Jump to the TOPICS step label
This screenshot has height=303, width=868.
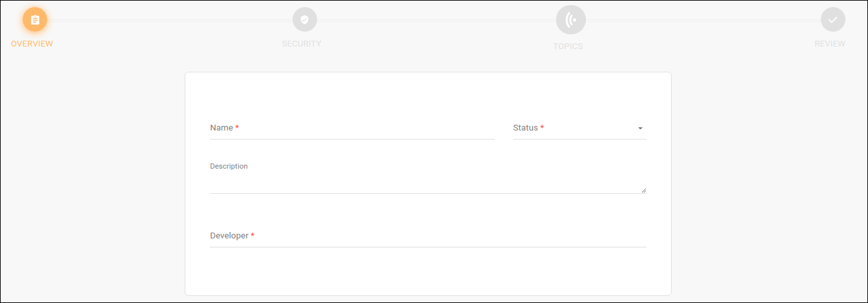click(x=568, y=47)
